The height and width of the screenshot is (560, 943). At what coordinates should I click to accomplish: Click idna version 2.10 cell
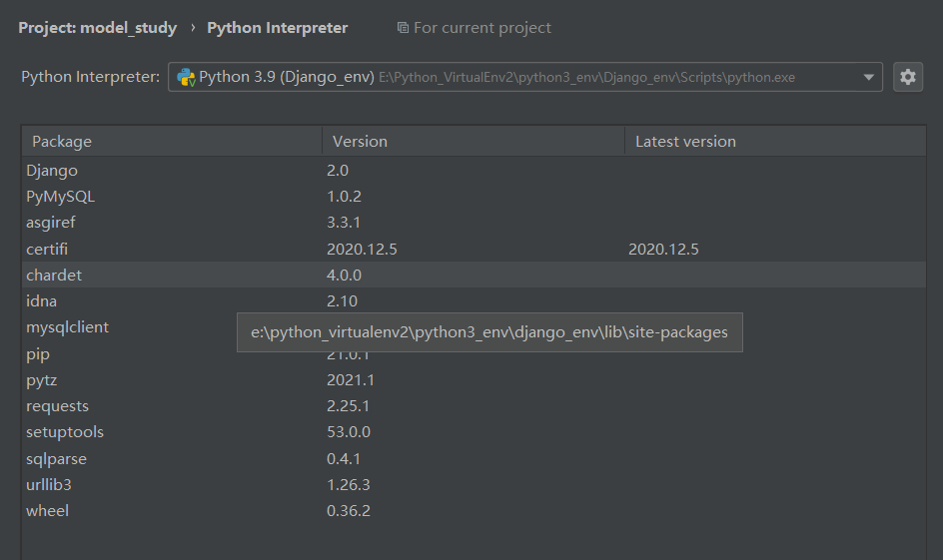(342, 301)
